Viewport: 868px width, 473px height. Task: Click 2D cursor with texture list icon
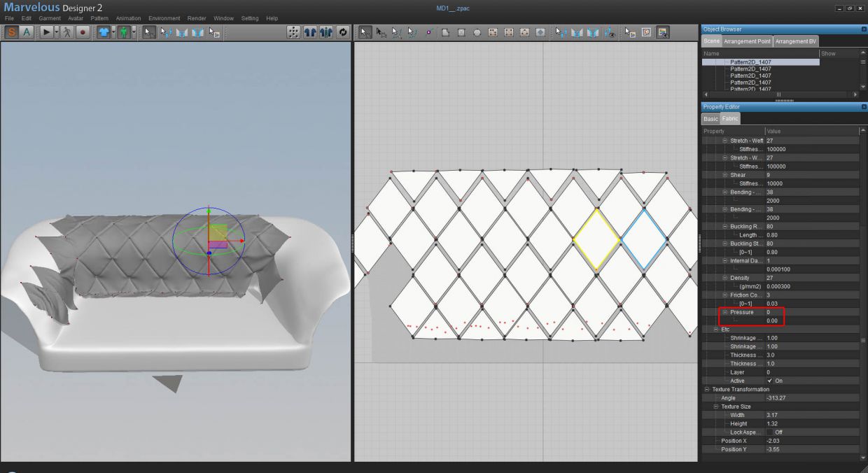pyautogui.click(x=630, y=32)
